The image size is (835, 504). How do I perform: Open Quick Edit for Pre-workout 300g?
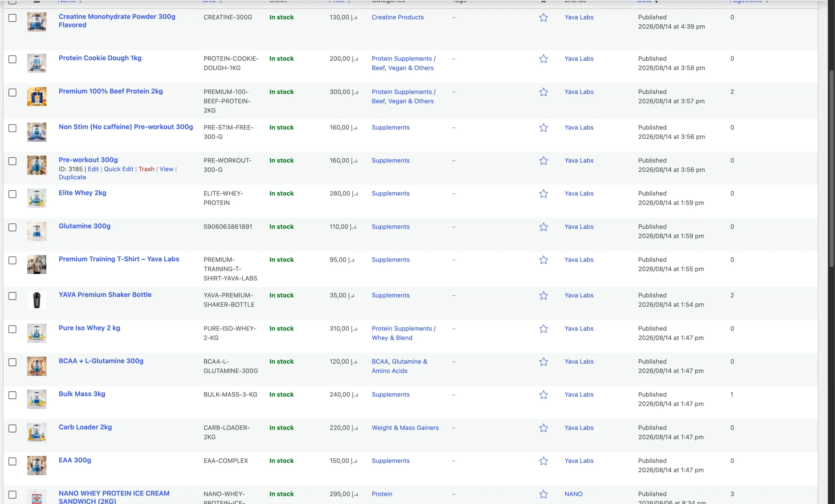pos(119,169)
